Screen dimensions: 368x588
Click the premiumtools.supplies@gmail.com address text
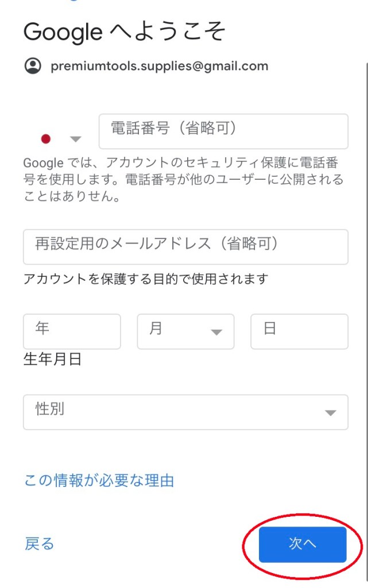[x=160, y=66]
